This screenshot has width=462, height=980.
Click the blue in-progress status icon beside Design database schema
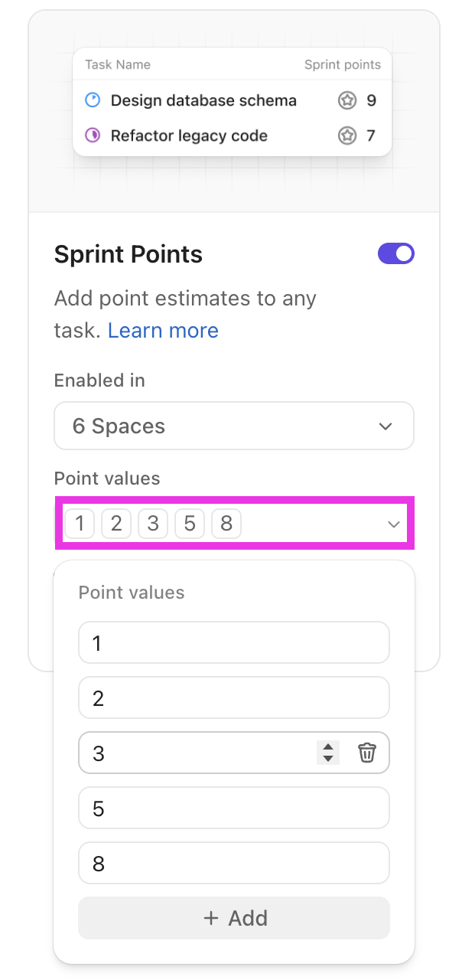point(94,100)
